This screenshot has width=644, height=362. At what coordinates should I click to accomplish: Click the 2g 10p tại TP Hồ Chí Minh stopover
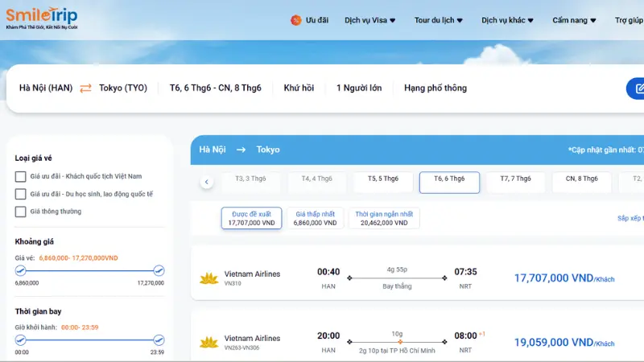(397, 351)
